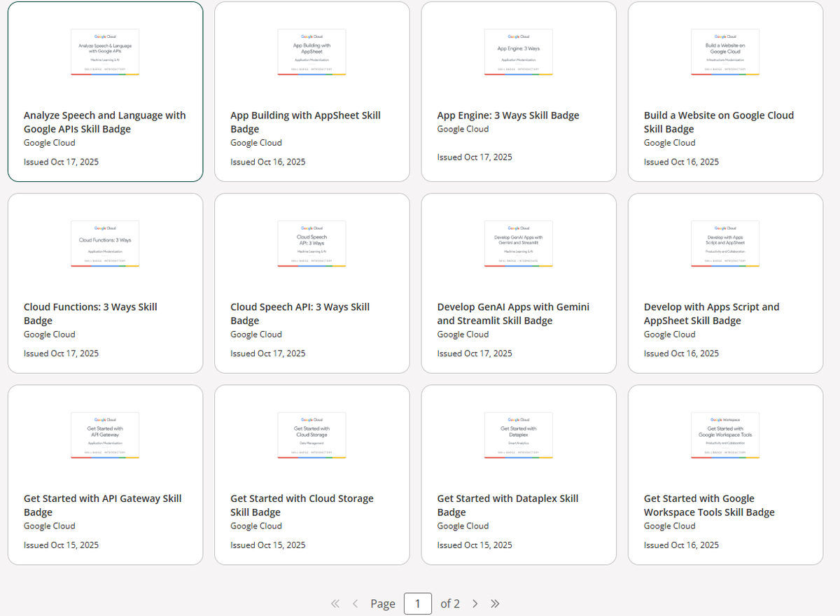Open Develop GenAI Apps with Gemini badge image
Image resolution: width=840 pixels, height=616 pixels.
(519, 243)
